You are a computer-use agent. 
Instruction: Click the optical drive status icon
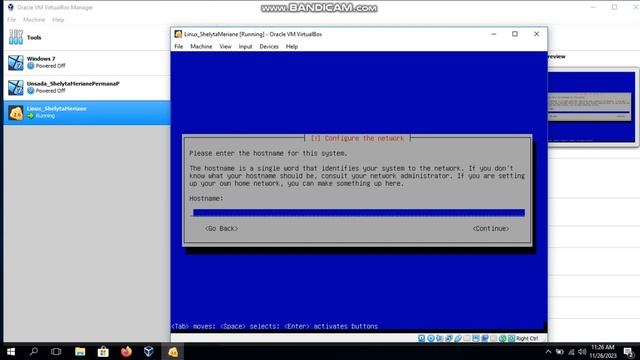431,338
